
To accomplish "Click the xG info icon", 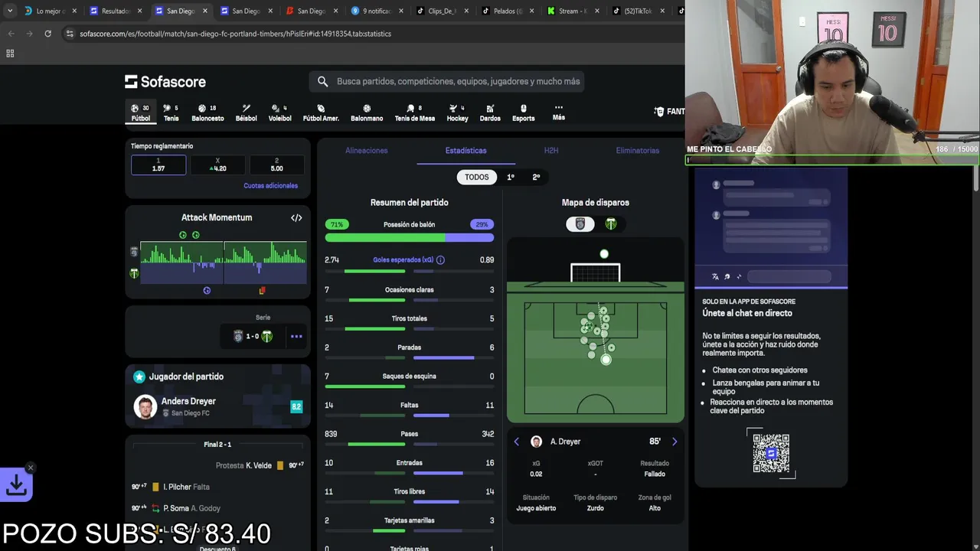I will (x=440, y=260).
